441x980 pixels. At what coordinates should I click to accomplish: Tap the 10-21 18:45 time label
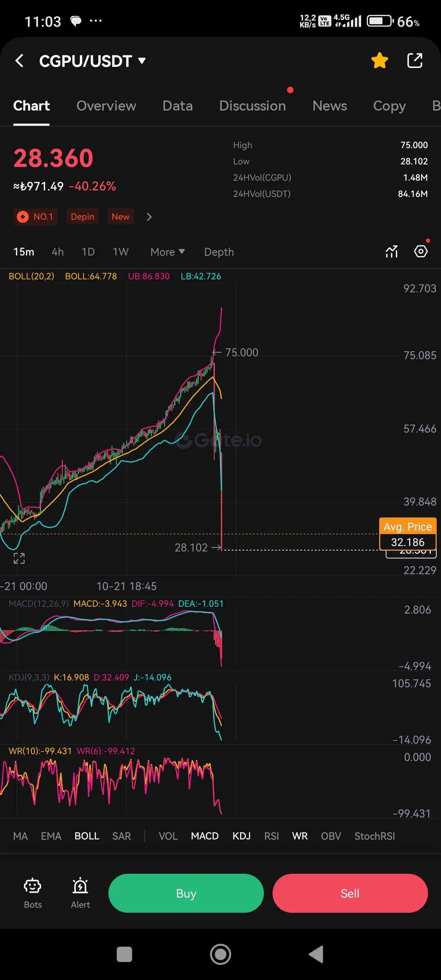[126, 586]
